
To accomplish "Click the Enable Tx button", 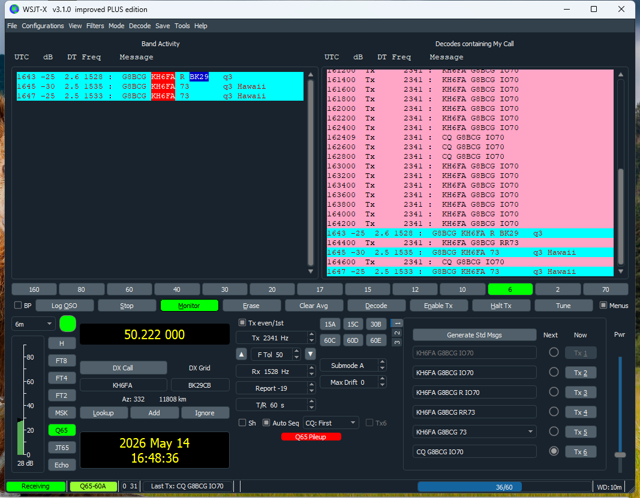I will 438,305.
